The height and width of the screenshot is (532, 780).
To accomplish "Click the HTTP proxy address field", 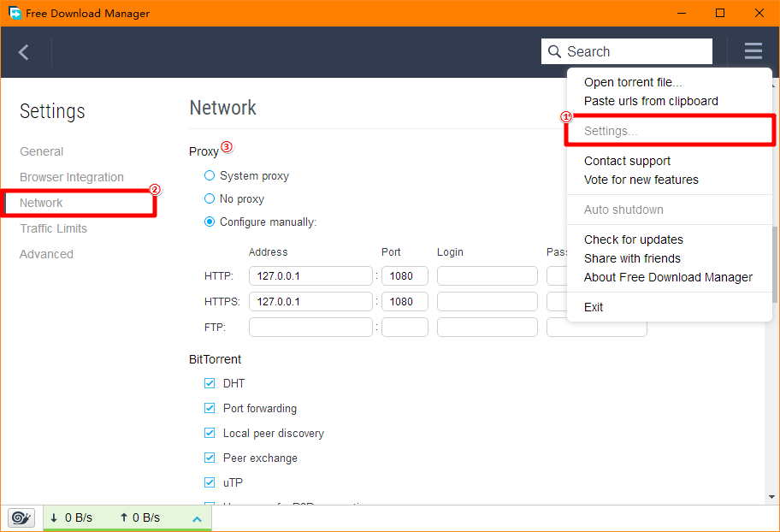I will [x=310, y=275].
